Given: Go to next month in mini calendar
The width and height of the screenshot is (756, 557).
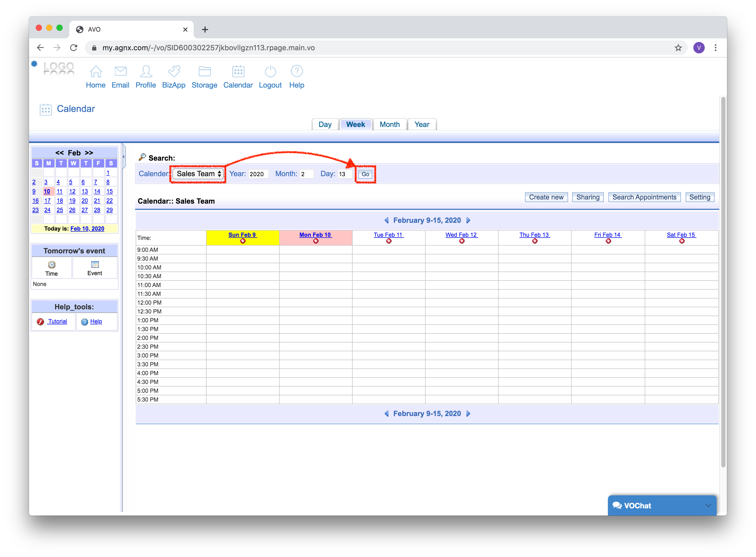Looking at the screenshot, I should (89, 153).
